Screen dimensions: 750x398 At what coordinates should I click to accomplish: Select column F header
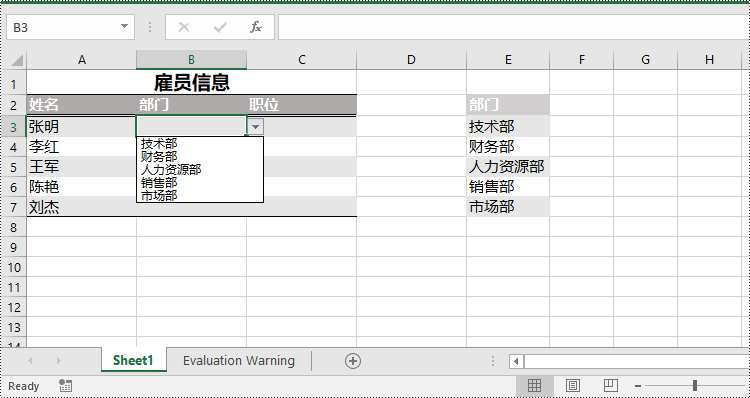[x=582, y=60]
